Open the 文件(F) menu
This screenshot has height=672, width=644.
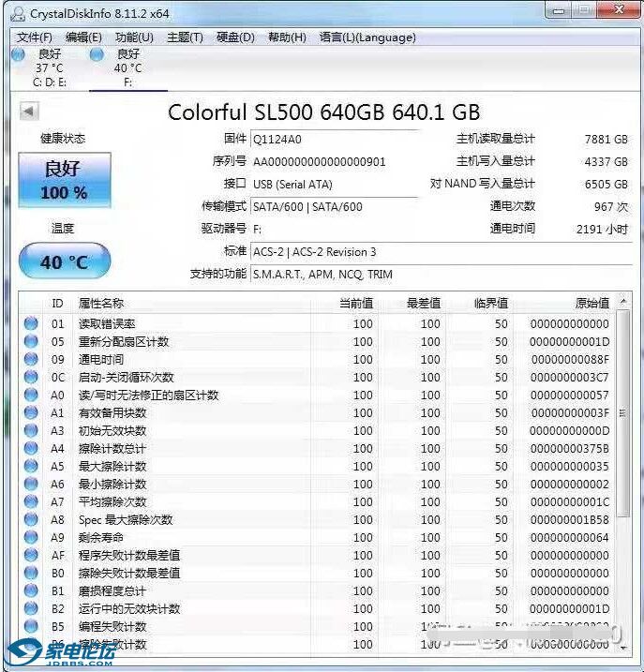35,37
